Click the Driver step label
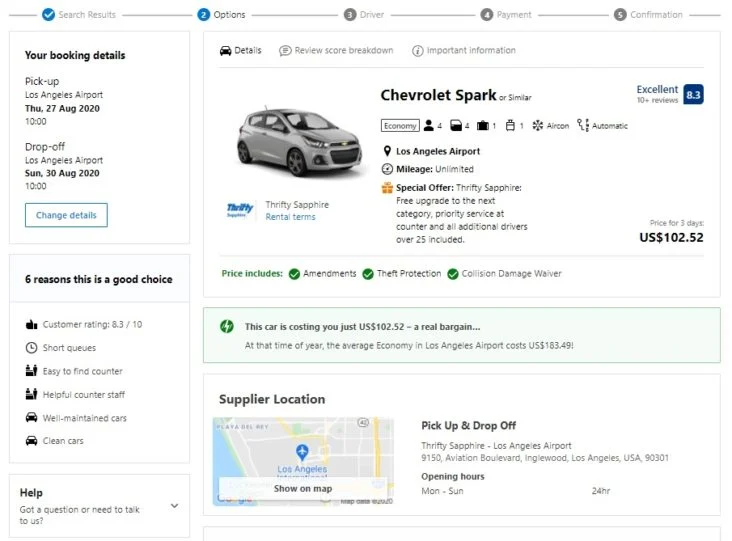This screenshot has height=541, width=732. click(x=372, y=14)
